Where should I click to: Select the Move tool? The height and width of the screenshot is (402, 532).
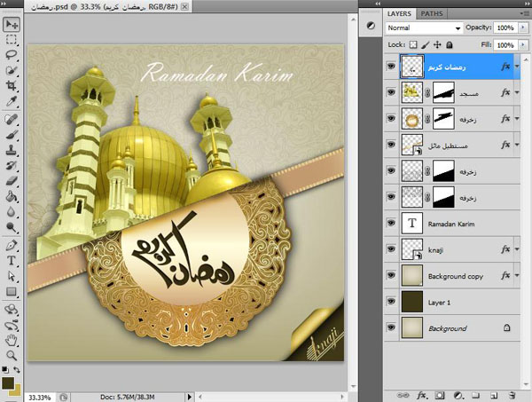coord(12,24)
